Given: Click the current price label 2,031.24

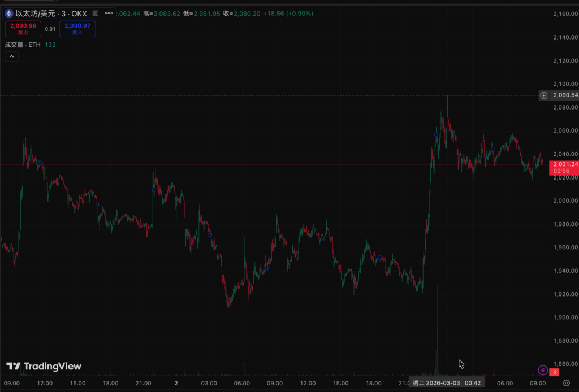Looking at the screenshot, I should (x=565, y=164).
